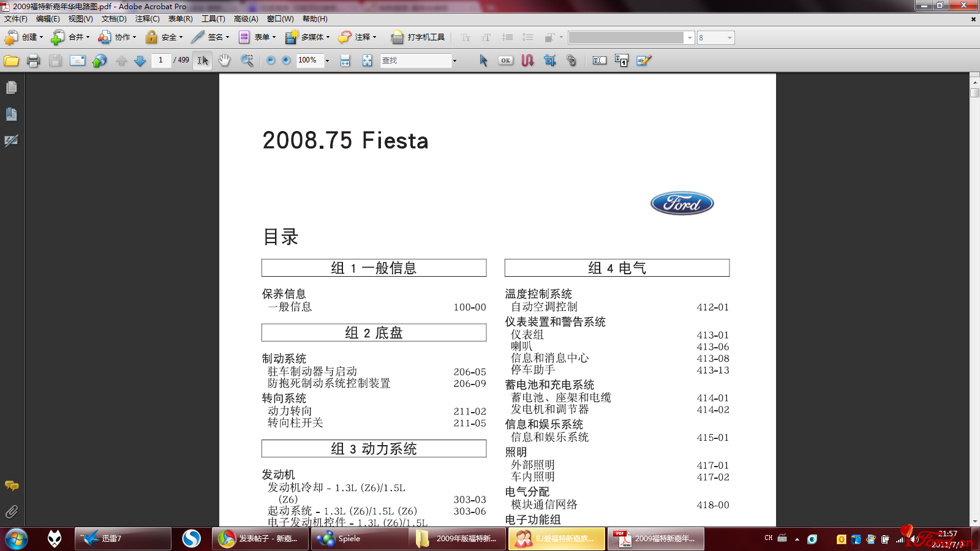Click the Print icon
980x551 pixels.
34,61
